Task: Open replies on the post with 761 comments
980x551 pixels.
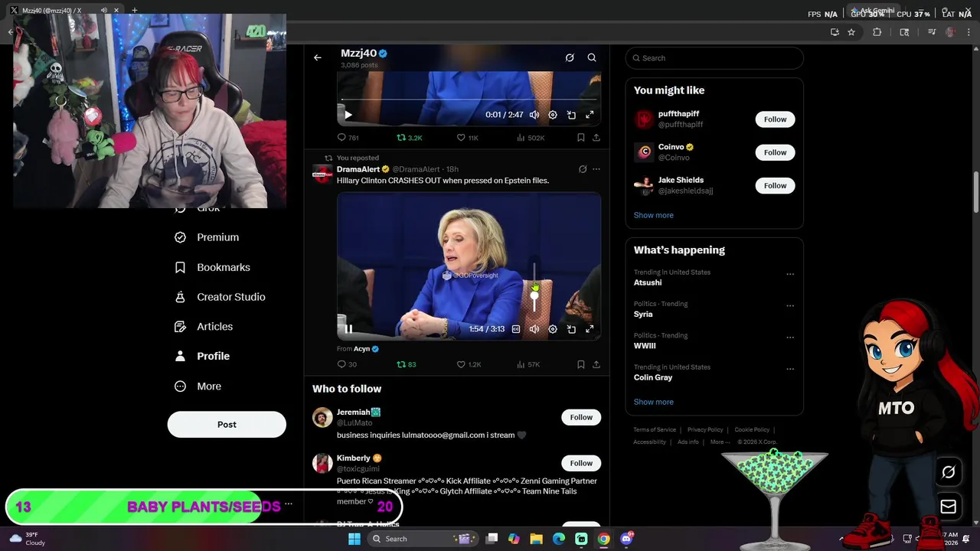Action: coord(348,138)
